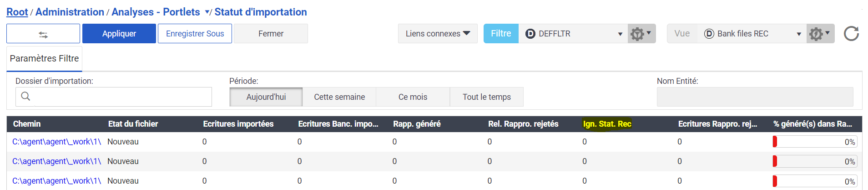Click the Appliquer button

(119, 34)
